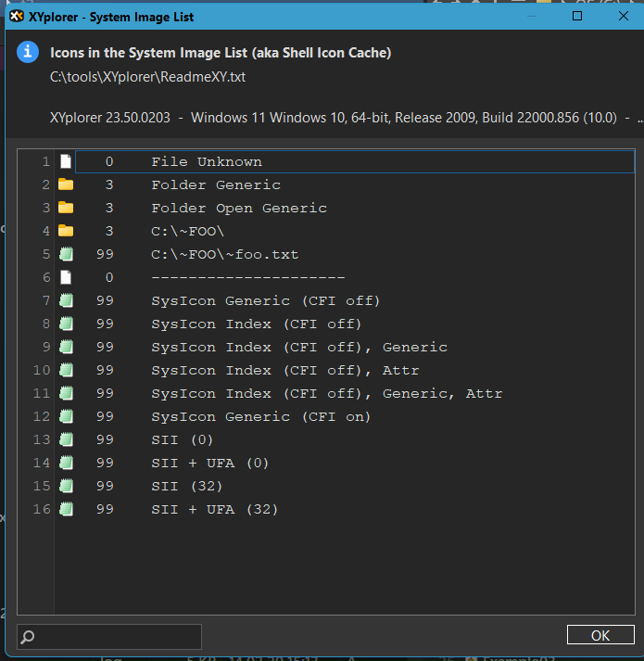Image resolution: width=644 pixels, height=661 pixels.
Task: Select the 'SII (32)' entry
Action: 355,486
